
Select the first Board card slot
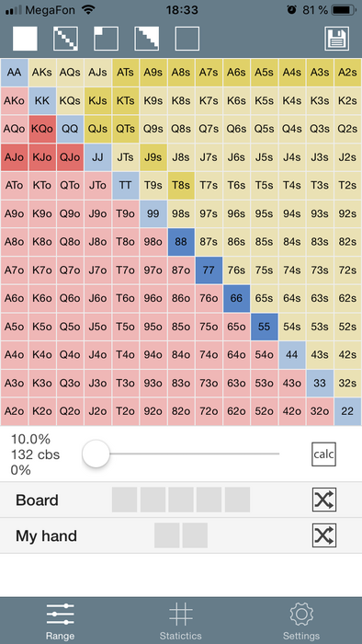tap(125, 500)
